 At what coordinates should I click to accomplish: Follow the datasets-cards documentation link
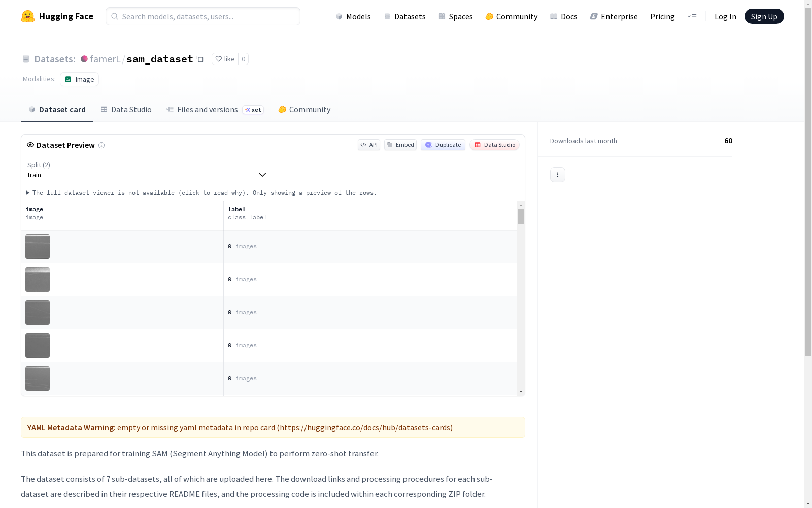365,427
